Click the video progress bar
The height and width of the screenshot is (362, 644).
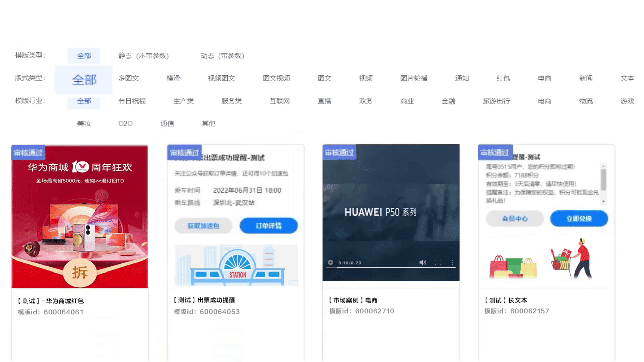391,267
